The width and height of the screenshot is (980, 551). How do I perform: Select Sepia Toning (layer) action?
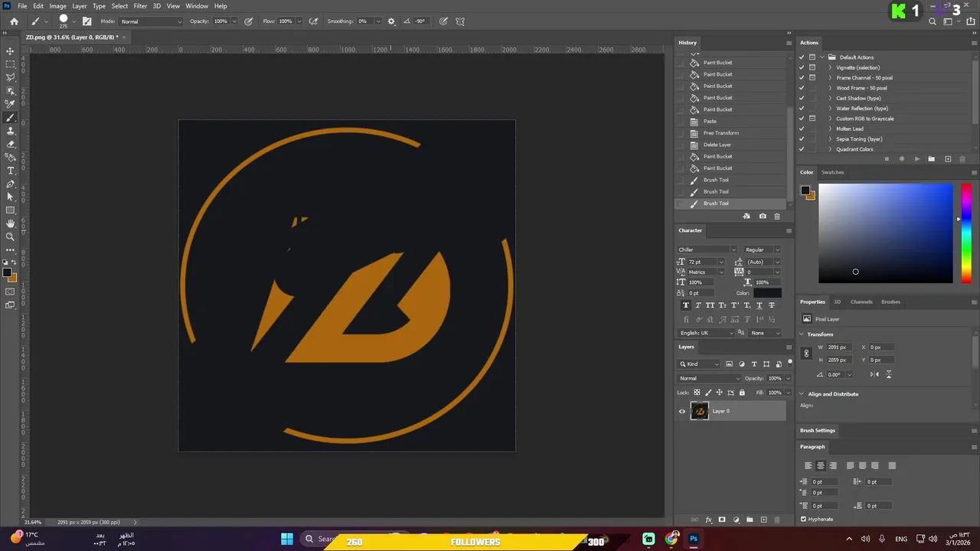click(859, 139)
